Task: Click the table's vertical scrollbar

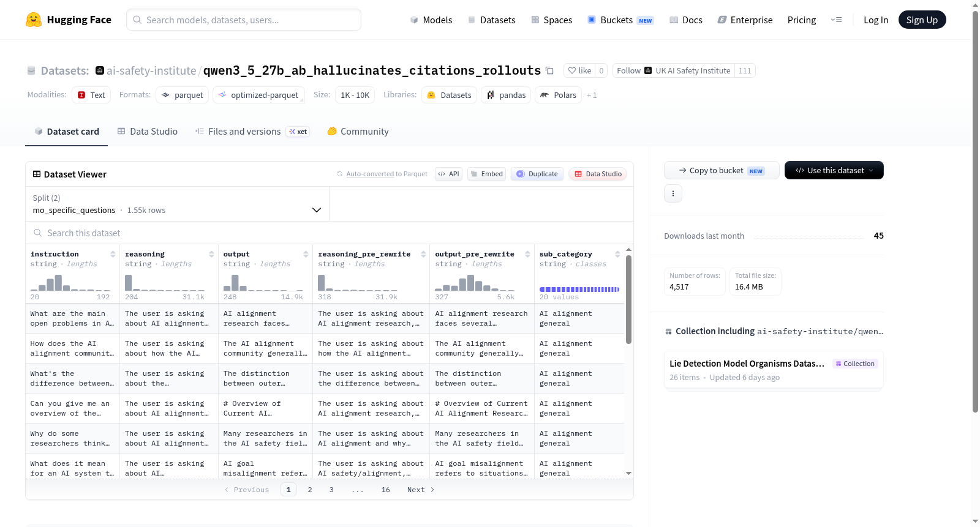Action: coord(629,300)
